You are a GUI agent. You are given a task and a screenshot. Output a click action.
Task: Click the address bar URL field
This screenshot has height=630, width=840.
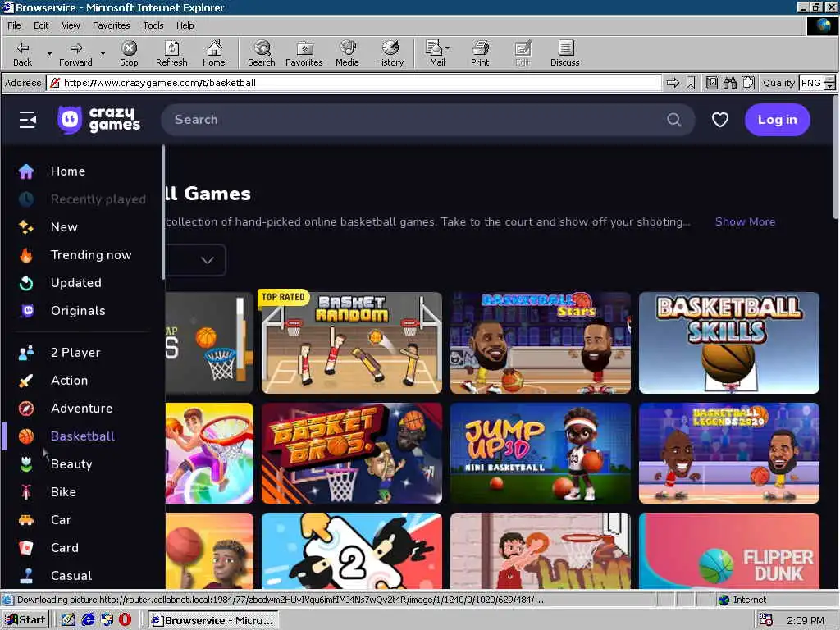tap(354, 83)
